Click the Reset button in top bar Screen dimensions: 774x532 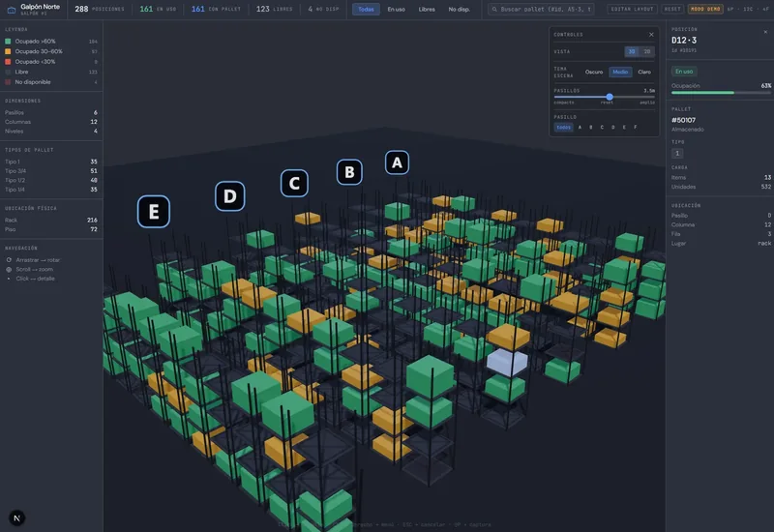(x=672, y=9)
